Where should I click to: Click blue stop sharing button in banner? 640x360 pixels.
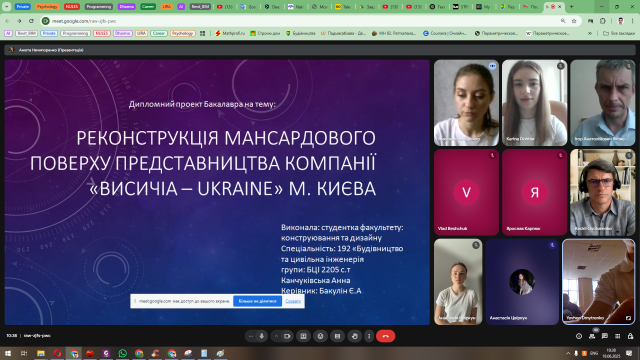[x=258, y=301]
